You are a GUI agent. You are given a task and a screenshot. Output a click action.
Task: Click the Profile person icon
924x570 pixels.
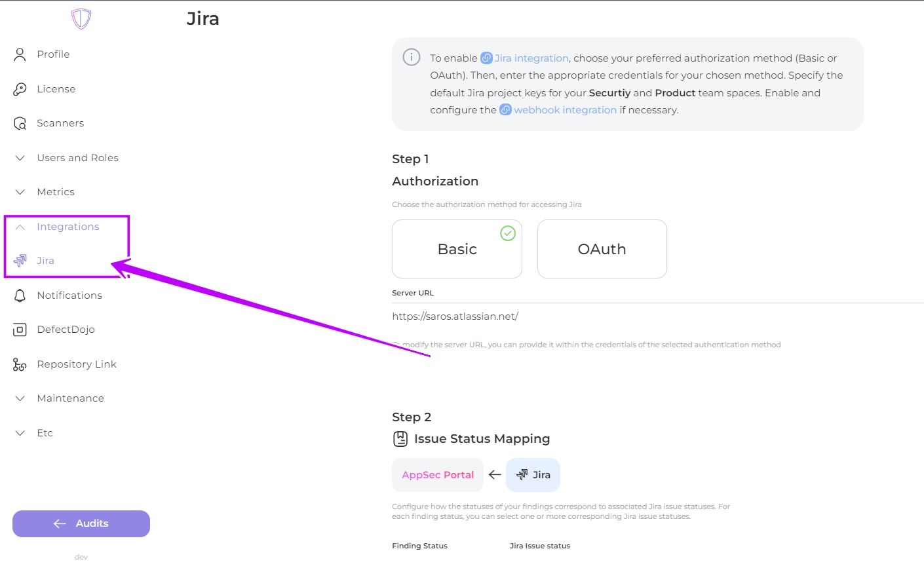[x=20, y=54]
